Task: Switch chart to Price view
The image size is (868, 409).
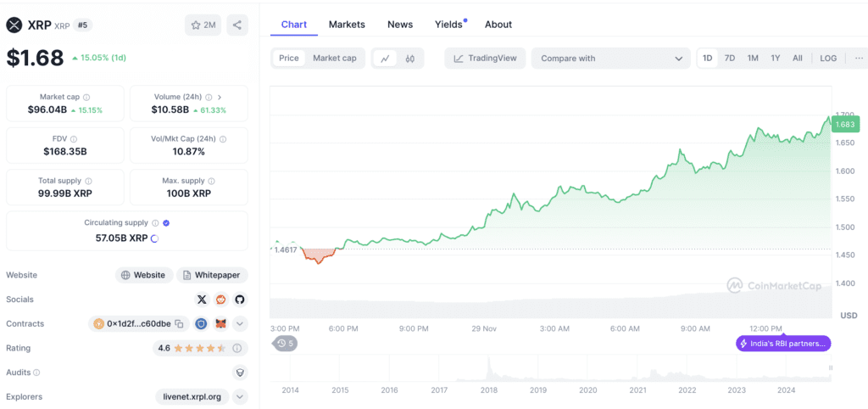Action: (288, 58)
